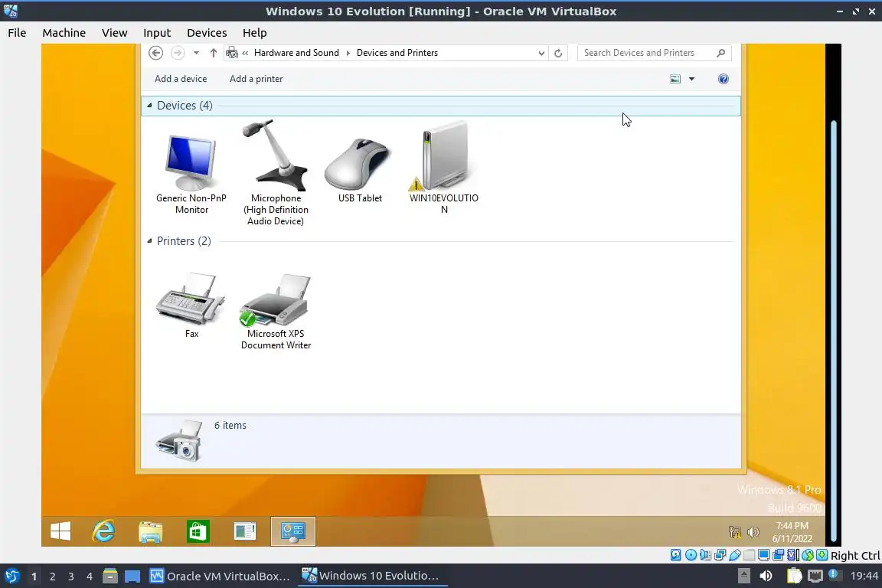This screenshot has width=882, height=588.
Task: Open the VirtualBox File menu
Action: [17, 33]
